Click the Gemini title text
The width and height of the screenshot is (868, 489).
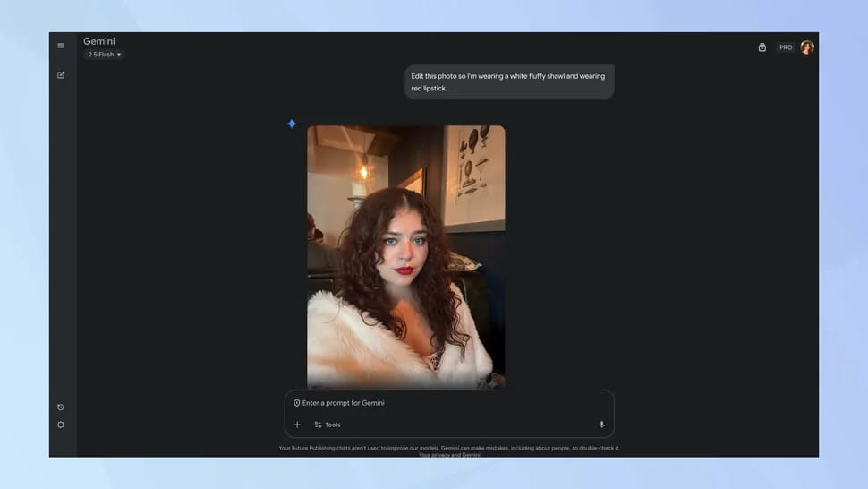pyautogui.click(x=99, y=41)
